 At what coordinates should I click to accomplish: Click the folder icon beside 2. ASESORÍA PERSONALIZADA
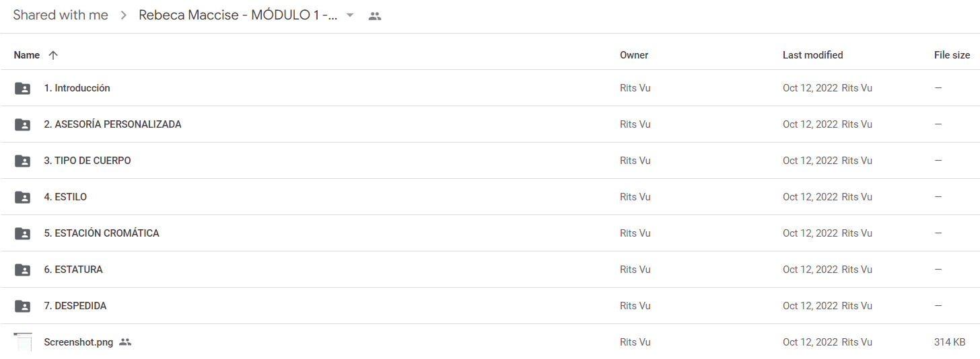[x=22, y=124]
